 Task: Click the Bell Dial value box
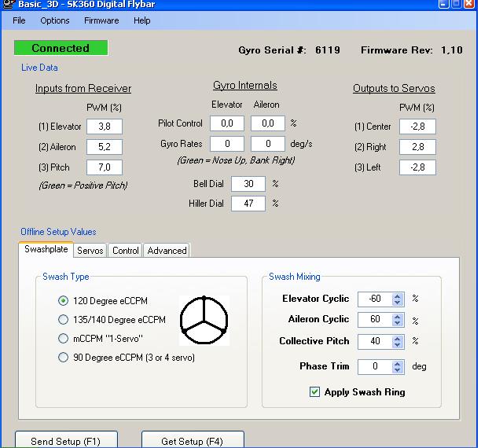coord(248,184)
